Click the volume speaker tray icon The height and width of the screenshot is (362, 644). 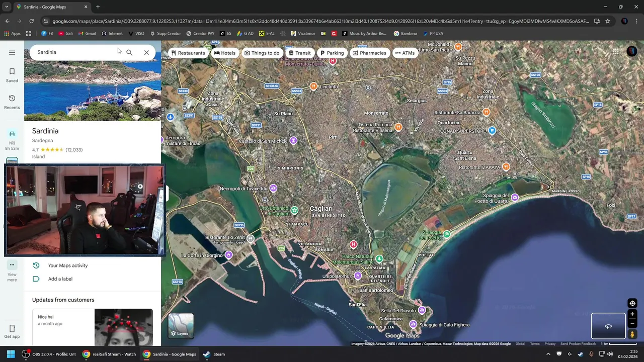click(610, 354)
